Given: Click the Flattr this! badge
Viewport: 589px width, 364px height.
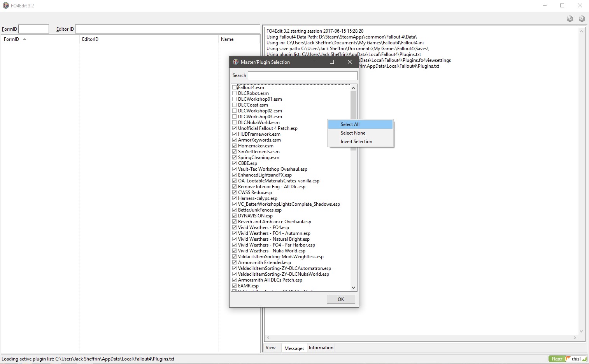Looking at the screenshot, I should (x=568, y=359).
